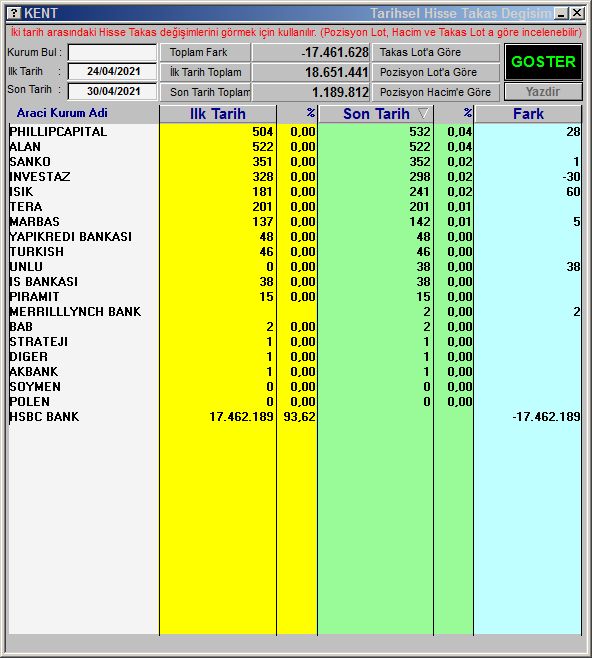The height and width of the screenshot is (658, 592).
Task: Select the PHILLIPCAPITAL row
Action: pyautogui.click(x=295, y=132)
